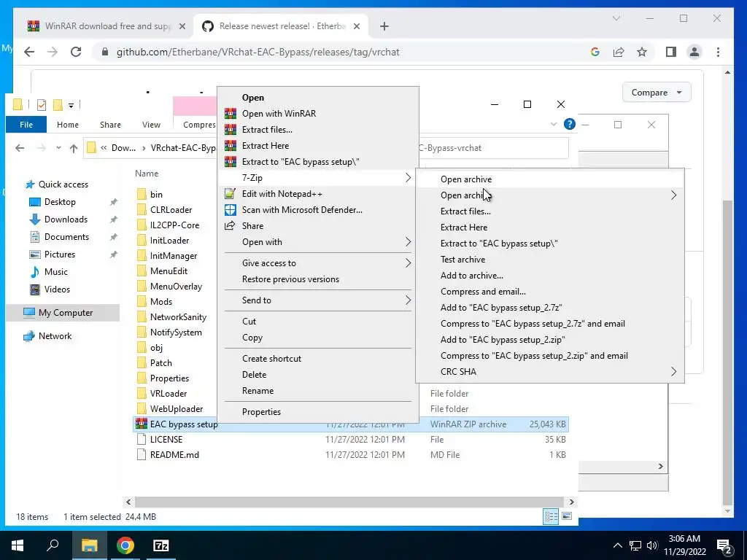Close the GitHub release browser tab
747x560 pixels.
(356, 27)
